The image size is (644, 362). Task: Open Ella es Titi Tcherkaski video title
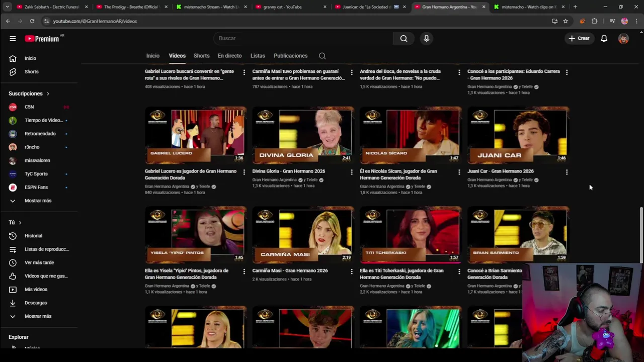401,274
